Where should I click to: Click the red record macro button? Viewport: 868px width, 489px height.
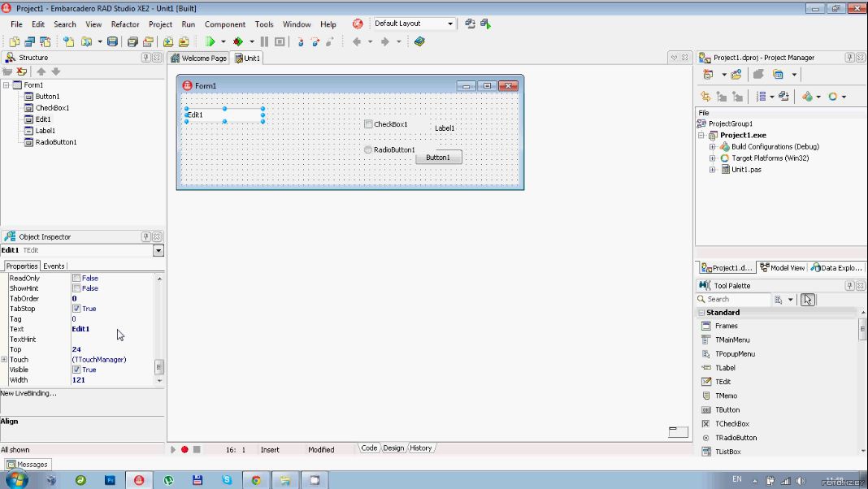pos(184,449)
